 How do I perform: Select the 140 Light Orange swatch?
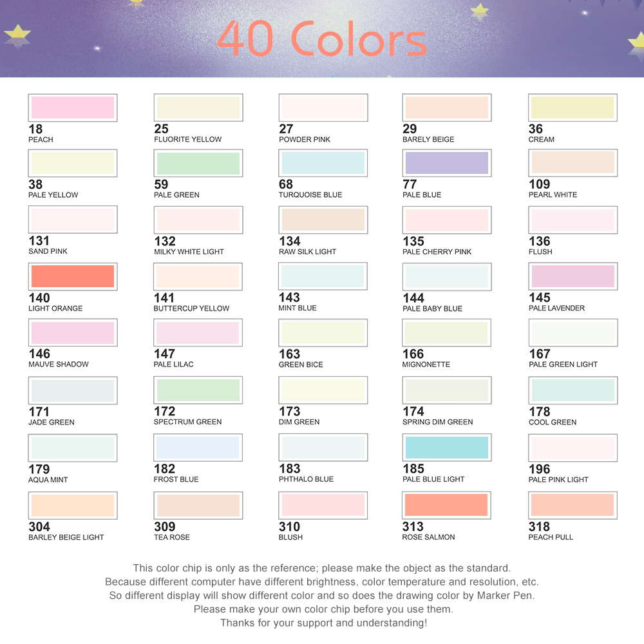tap(73, 276)
